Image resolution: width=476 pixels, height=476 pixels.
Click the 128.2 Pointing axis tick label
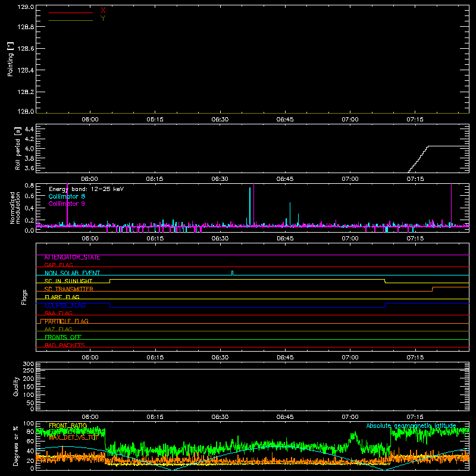tap(26, 92)
